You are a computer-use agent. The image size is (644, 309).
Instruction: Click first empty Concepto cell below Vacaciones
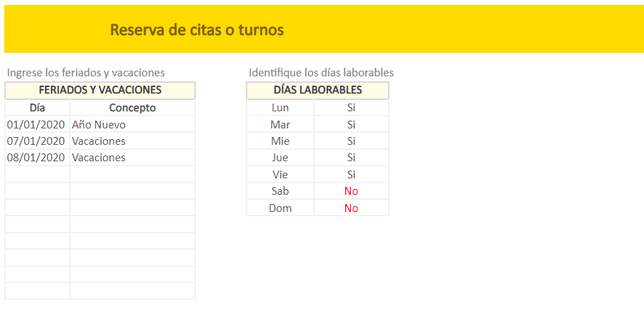point(133,175)
